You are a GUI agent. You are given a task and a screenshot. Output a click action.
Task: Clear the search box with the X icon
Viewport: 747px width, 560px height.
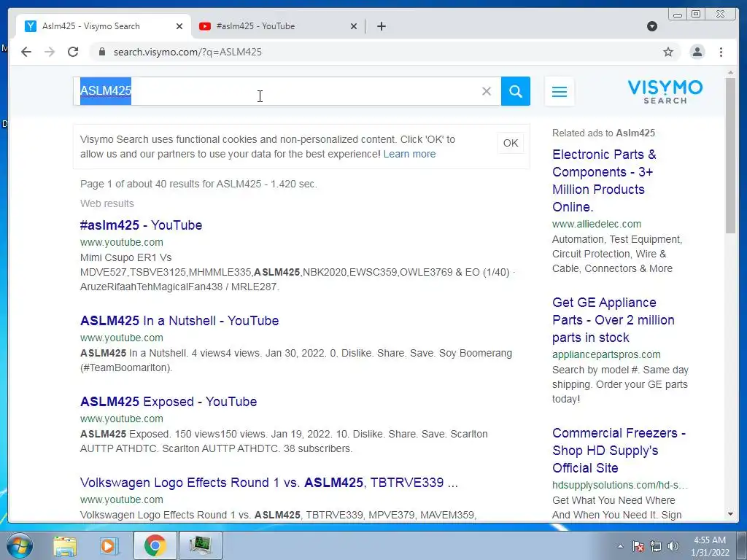click(486, 91)
